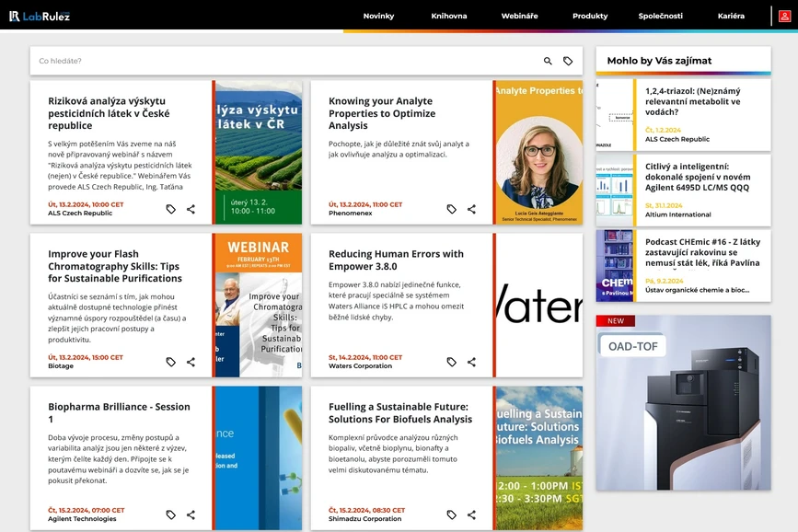This screenshot has width=798, height=532.
Task: Click tag icon on Reducing Human Errors card
Action: tap(451, 362)
